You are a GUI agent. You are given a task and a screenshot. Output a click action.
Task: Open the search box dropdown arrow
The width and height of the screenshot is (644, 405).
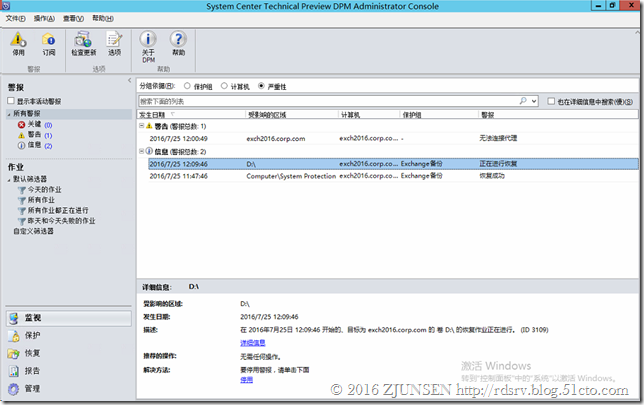(534, 101)
